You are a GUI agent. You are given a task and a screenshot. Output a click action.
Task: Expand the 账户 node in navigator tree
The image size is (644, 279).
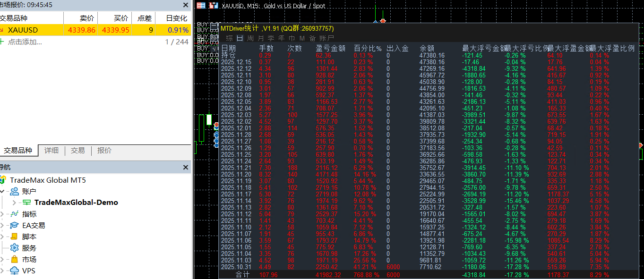3,191
